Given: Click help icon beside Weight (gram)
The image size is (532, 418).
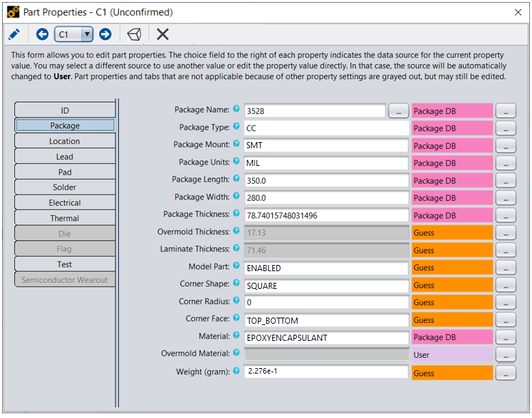Looking at the screenshot, I should pyautogui.click(x=237, y=371).
